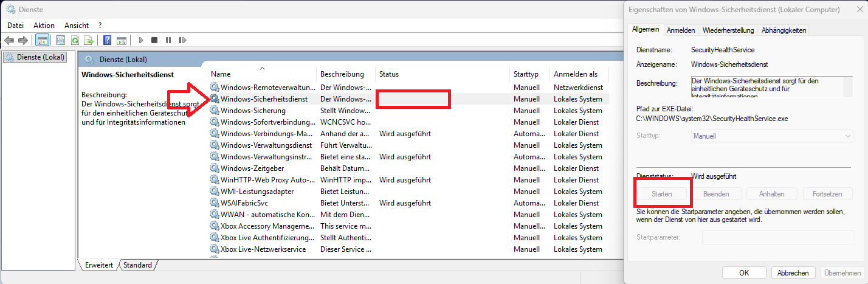Sort by the Anmelden als column header
The image size is (868, 284).
[x=579, y=74]
